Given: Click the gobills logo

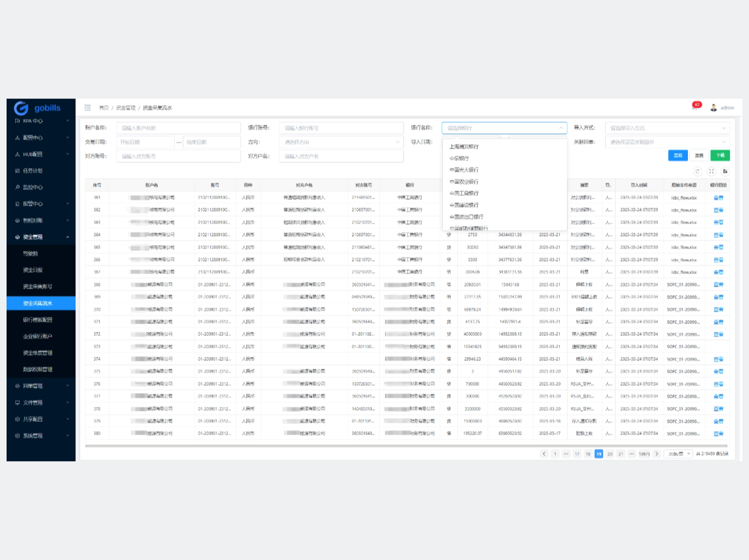Looking at the screenshot, I should tap(38, 108).
